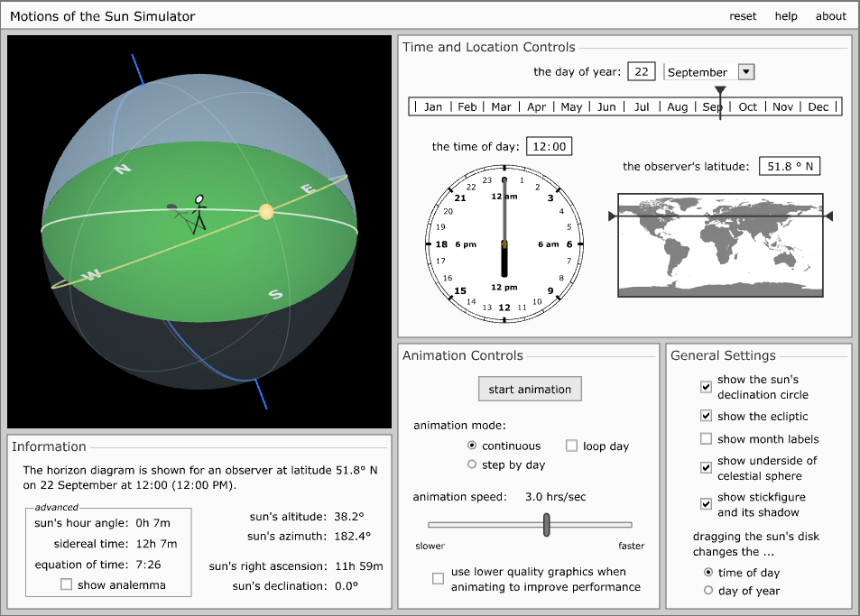Click the E compass label on the horizon plane
Screen dimensions: 860x616
(x=309, y=189)
